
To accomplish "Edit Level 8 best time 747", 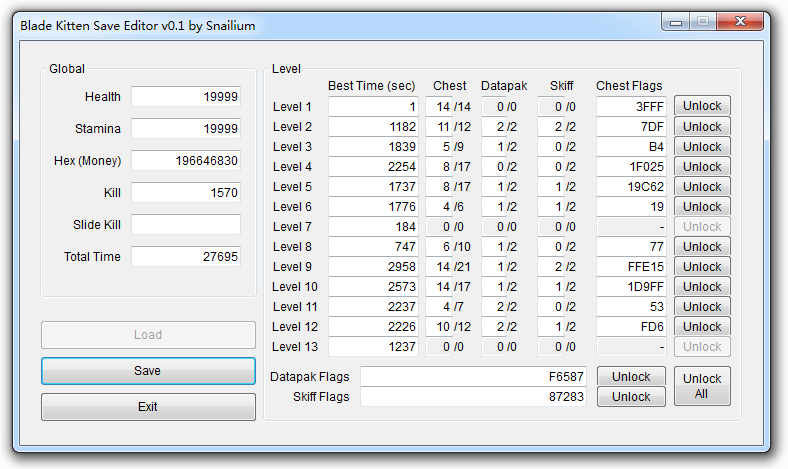I will click(373, 247).
